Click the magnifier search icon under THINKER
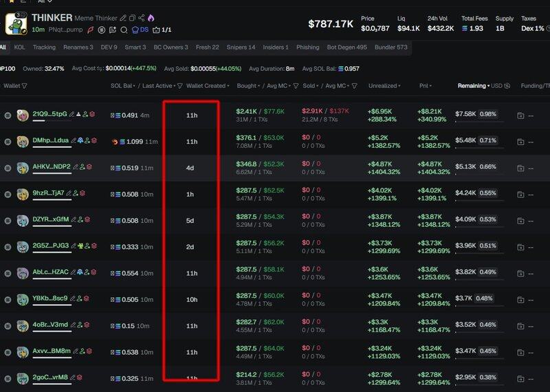The width and height of the screenshot is (550, 392). click(x=124, y=30)
